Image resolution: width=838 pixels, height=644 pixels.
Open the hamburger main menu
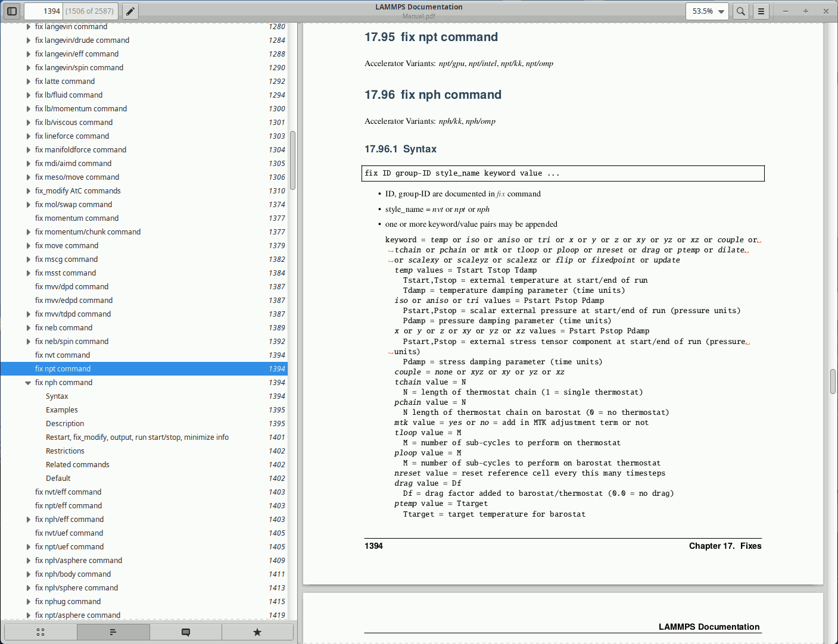click(x=761, y=11)
